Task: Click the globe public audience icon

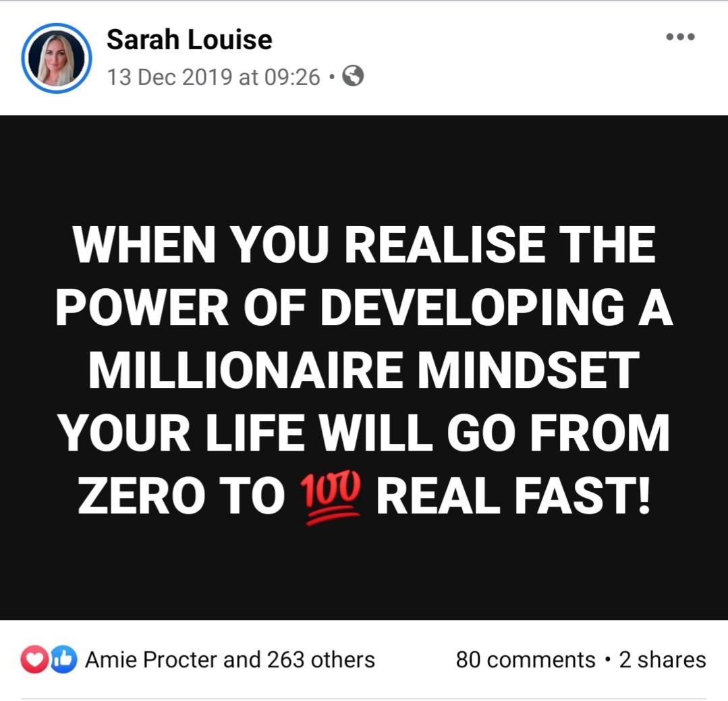Action: (353, 76)
